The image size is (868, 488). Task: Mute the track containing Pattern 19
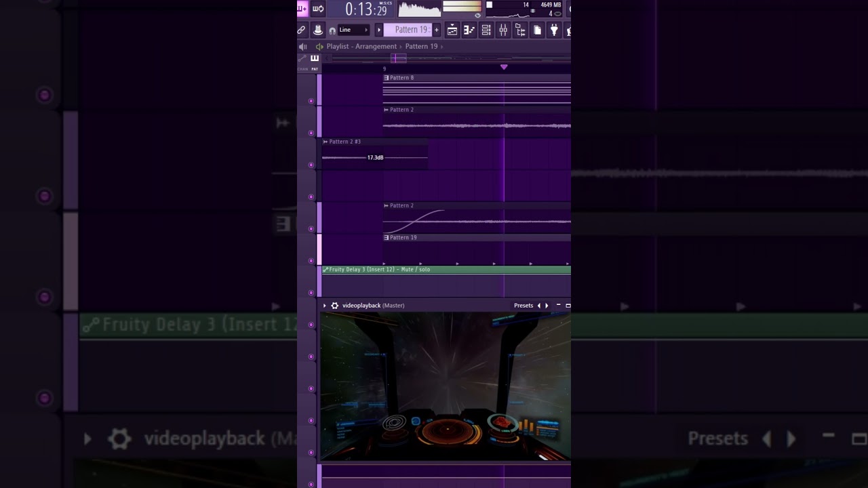pos(311,261)
